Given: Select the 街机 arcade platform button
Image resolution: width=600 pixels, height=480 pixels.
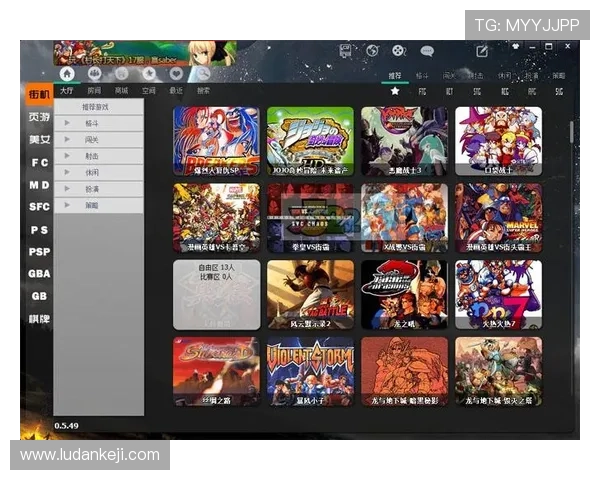Looking at the screenshot, I should (x=39, y=94).
